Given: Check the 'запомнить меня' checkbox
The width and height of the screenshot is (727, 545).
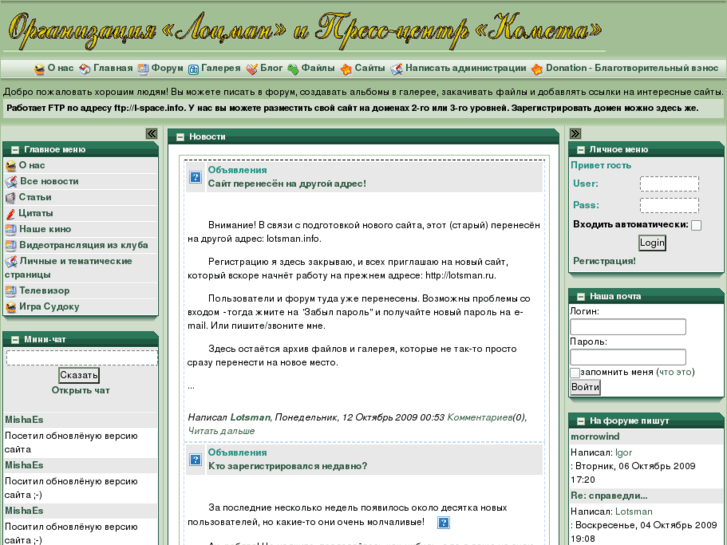Looking at the screenshot, I should [x=574, y=372].
